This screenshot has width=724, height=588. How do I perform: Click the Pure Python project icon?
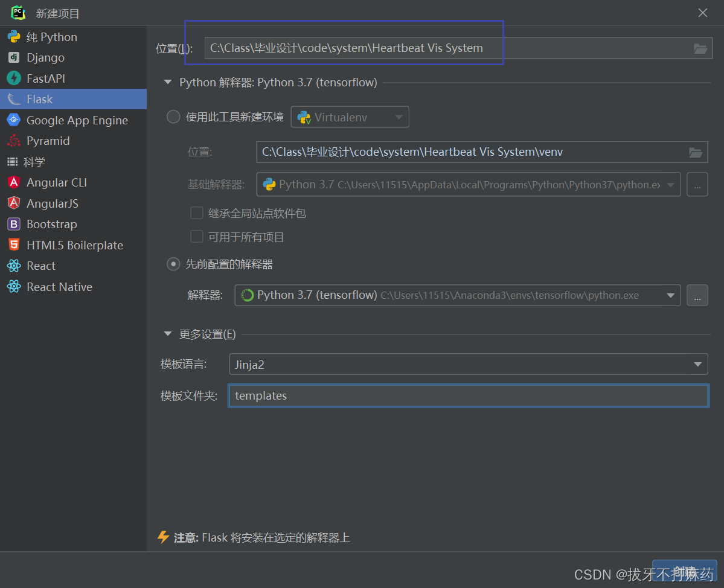14,36
